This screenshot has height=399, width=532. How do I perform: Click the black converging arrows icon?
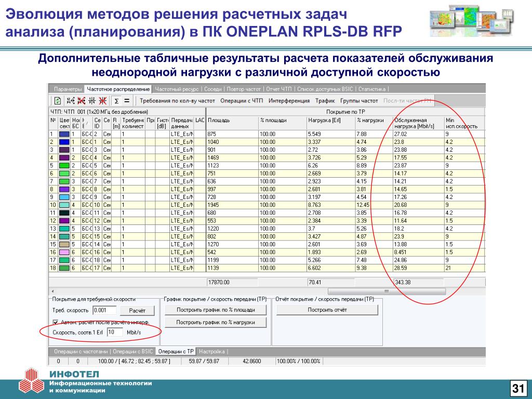92,101
